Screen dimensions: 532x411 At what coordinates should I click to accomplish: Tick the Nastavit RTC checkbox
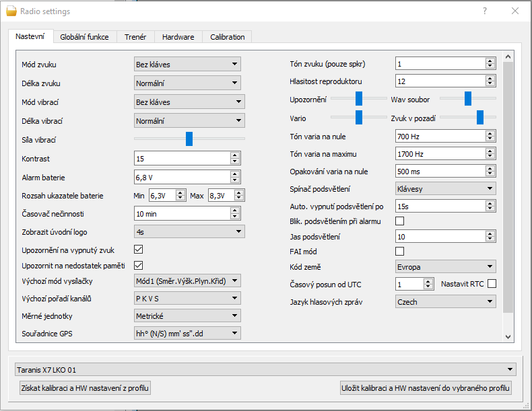(x=492, y=284)
